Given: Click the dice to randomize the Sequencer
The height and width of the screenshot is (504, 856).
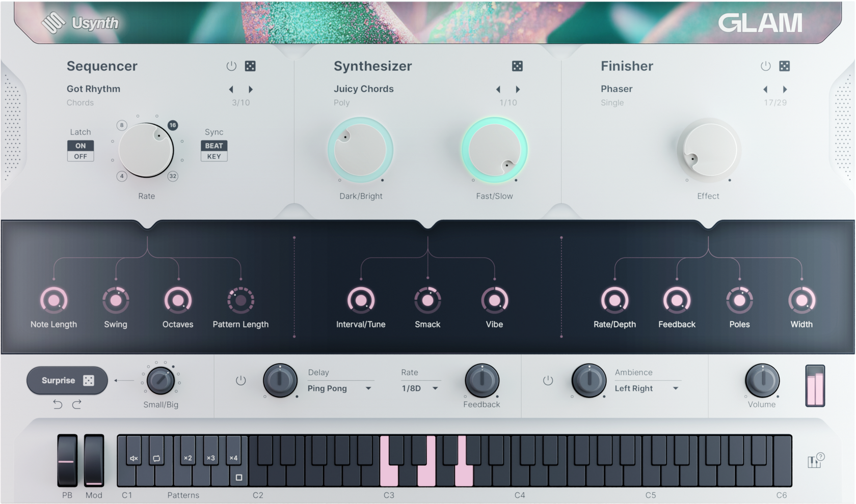Looking at the screenshot, I should coord(249,66).
